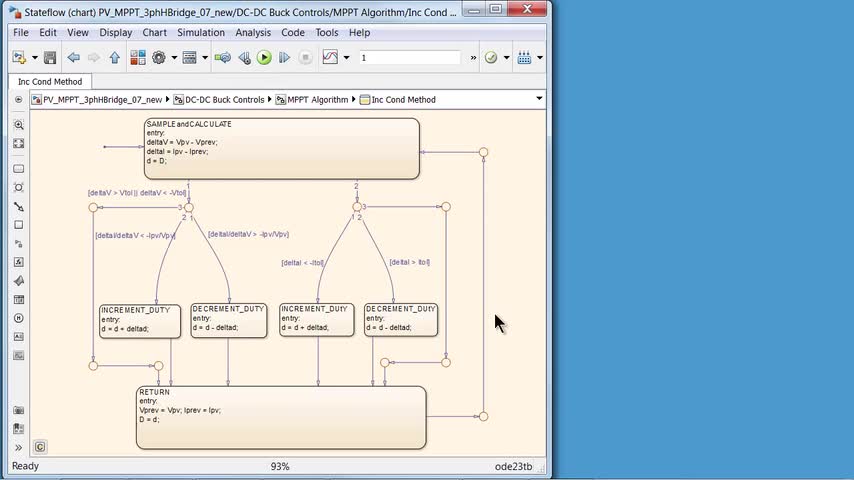Image resolution: width=854 pixels, height=480 pixels.
Task: Open the Tools menu
Action: point(327,33)
